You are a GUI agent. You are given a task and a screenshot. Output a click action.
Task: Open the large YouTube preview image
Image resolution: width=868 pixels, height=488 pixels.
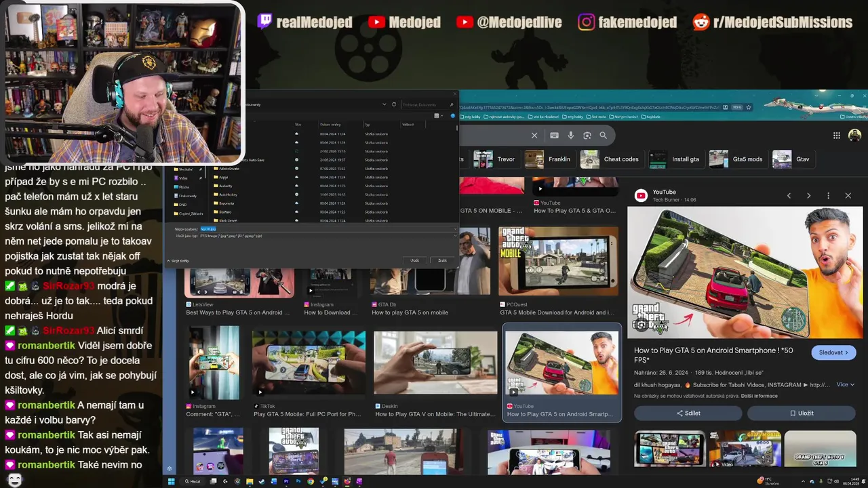[745, 272]
